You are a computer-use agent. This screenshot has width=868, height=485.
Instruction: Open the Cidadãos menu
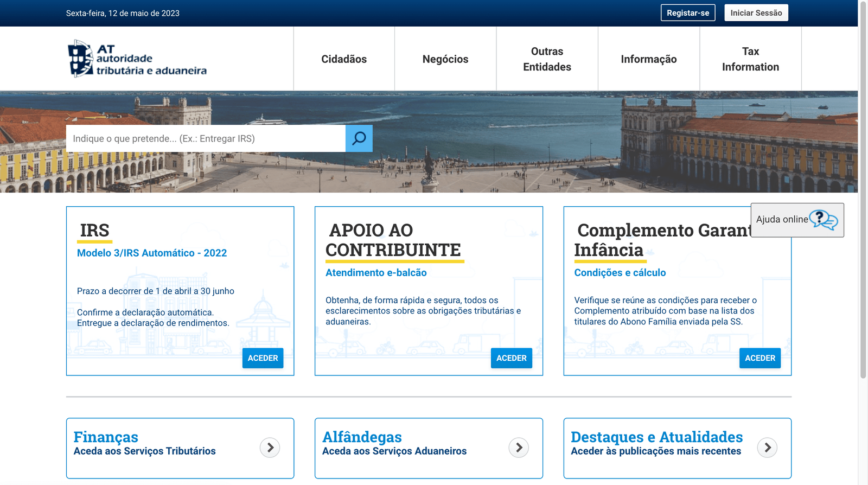coord(344,59)
